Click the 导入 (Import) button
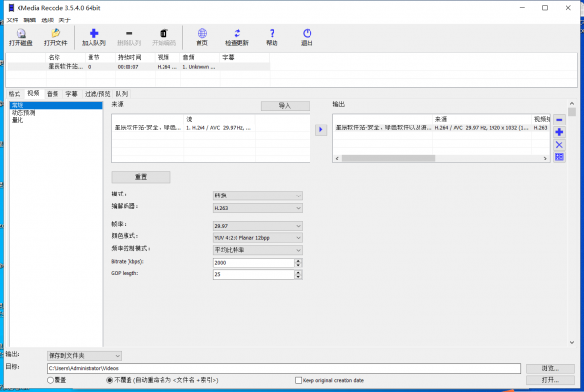The width and height of the screenshot is (584, 392). (x=285, y=106)
